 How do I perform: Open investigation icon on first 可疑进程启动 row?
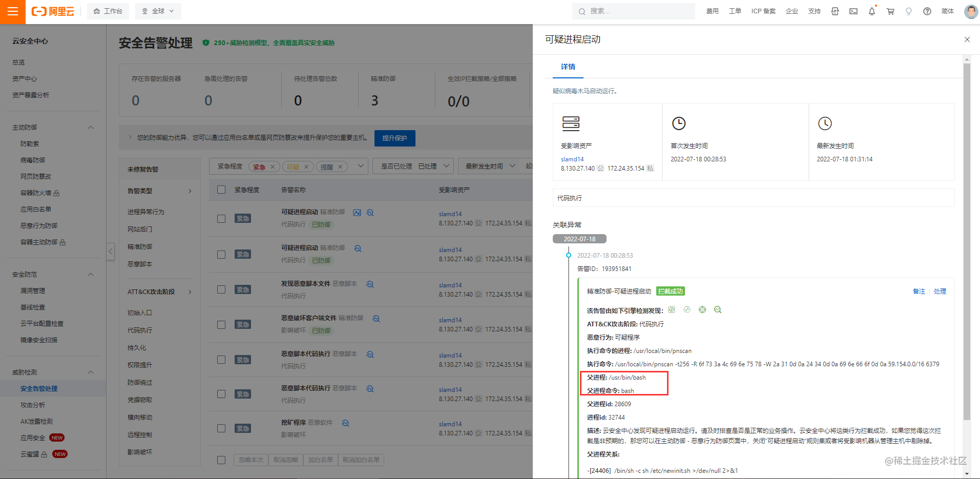370,212
